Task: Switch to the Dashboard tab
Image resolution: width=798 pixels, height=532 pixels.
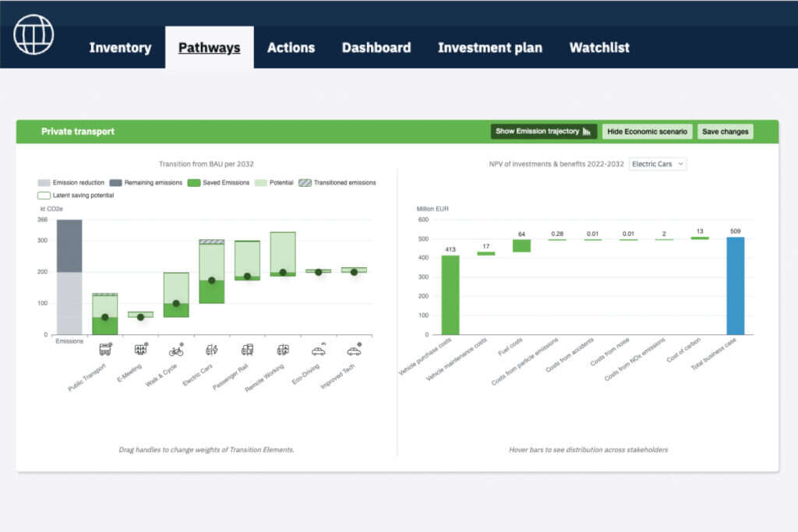Action: 376,48
